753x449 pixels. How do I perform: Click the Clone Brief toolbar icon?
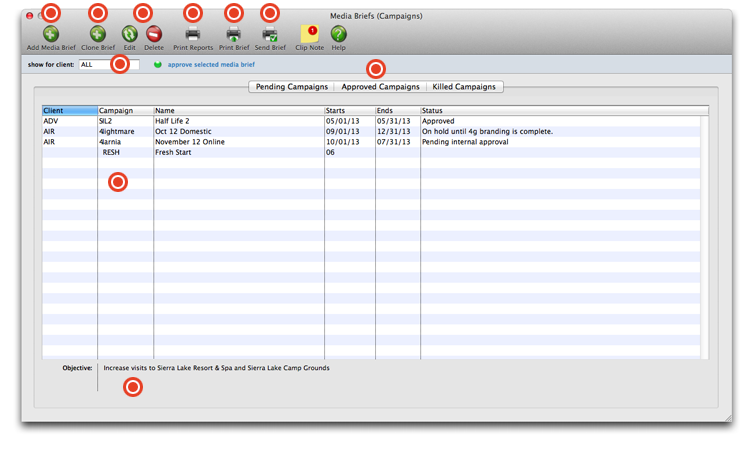click(x=97, y=33)
